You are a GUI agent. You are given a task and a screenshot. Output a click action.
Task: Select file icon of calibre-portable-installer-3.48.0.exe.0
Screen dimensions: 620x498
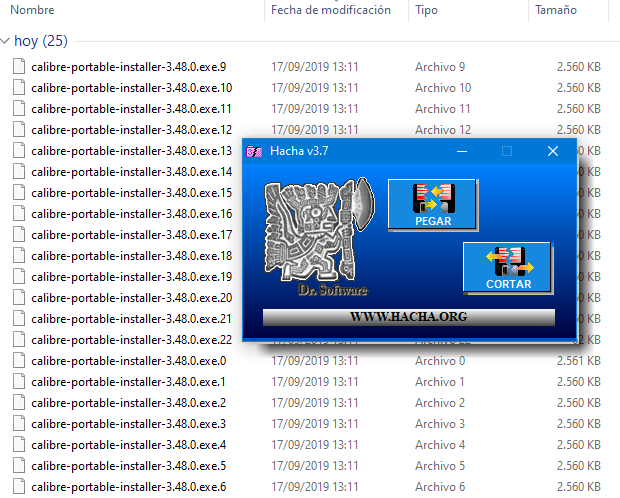19,360
